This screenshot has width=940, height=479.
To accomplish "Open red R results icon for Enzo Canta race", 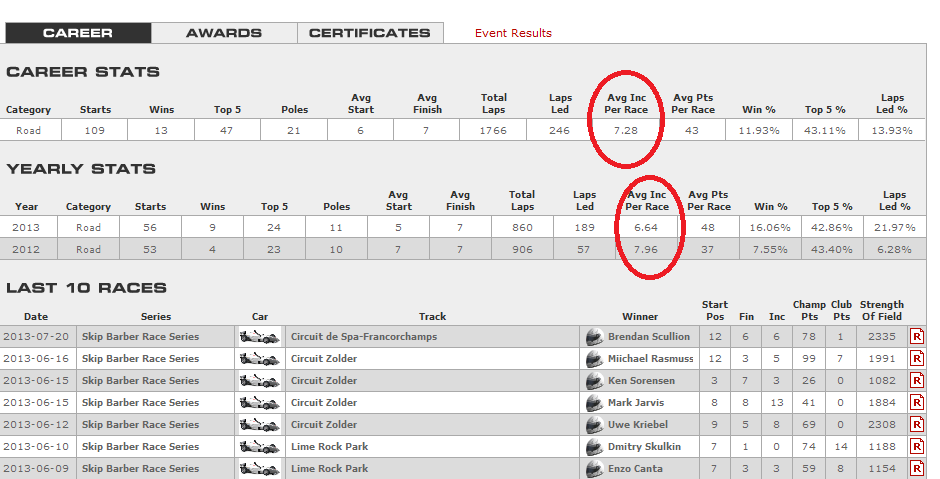I will click(x=916, y=469).
